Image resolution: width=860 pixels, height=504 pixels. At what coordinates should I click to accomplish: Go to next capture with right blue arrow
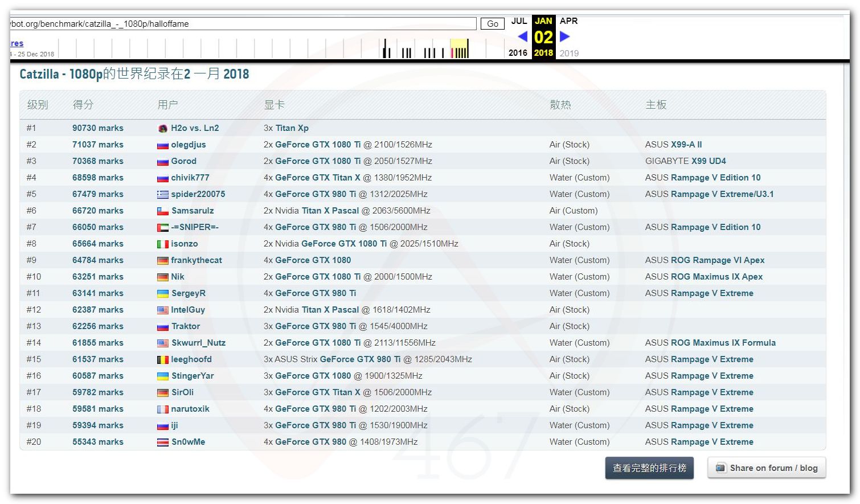pos(564,36)
